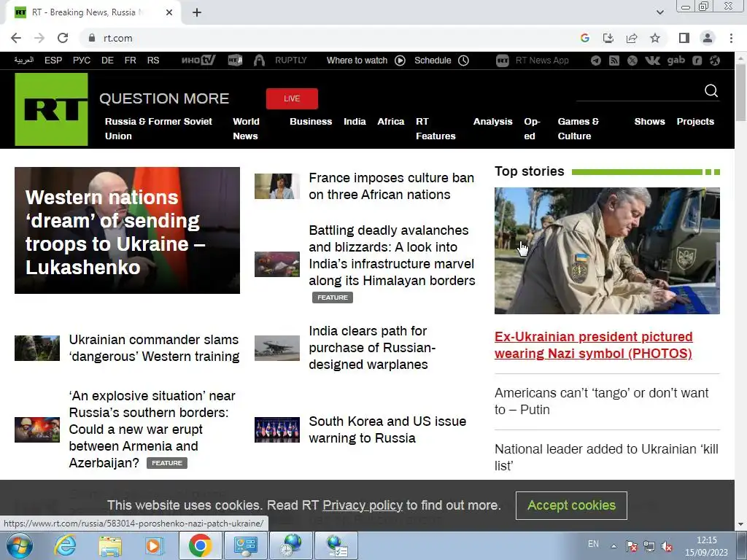
Task: Open RT's Telegram channel icon
Action: [x=595, y=61]
